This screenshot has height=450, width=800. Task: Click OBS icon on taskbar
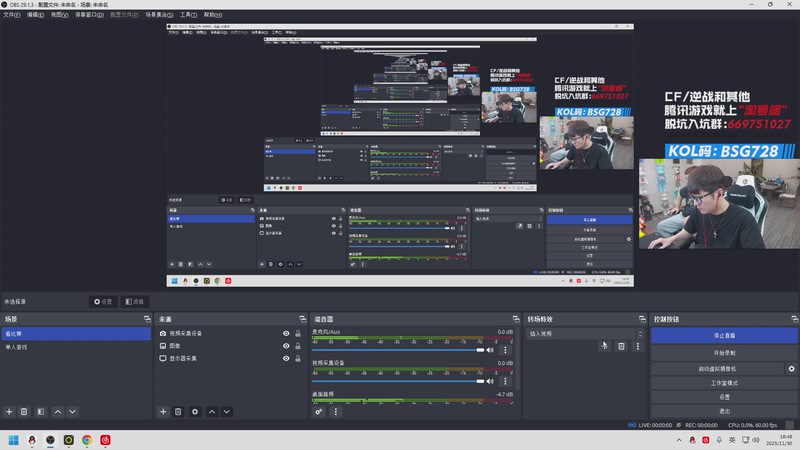pyautogui.click(x=50, y=440)
